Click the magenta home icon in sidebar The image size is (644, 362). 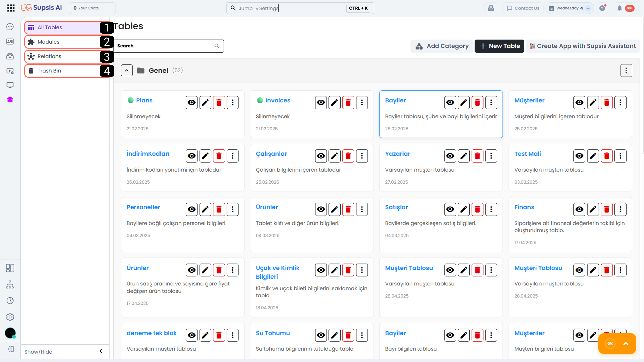pyautogui.click(x=10, y=99)
